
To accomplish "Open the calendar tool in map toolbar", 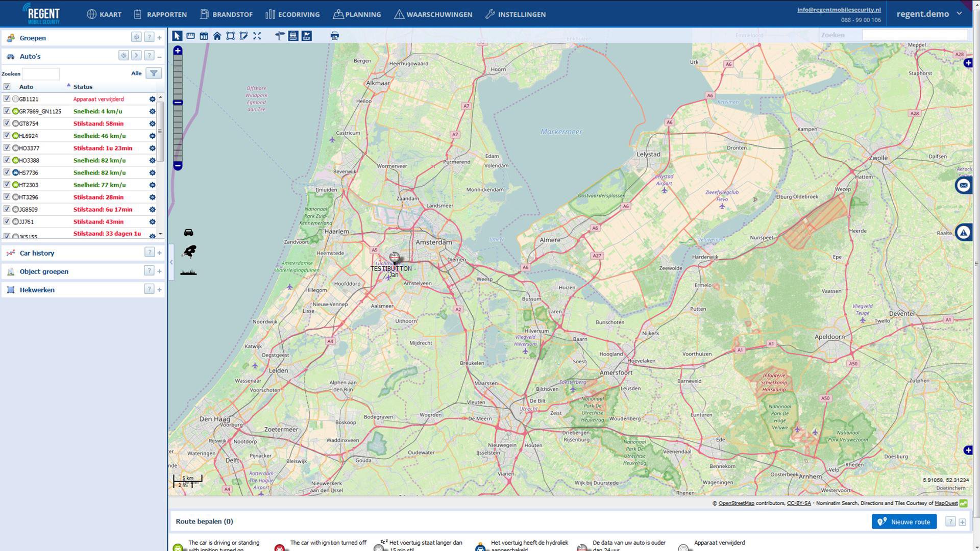I will pos(204,36).
